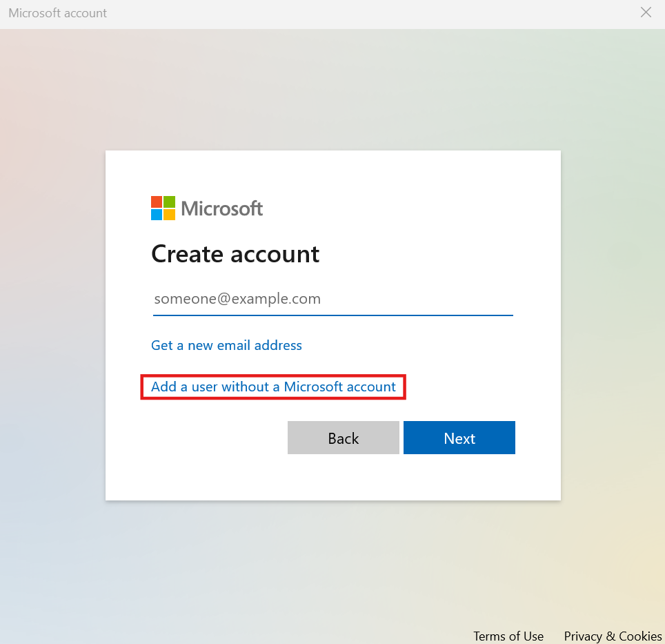Close the Microsoft account window
The height and width of the screenshot is (644, 665).
coord(646,12)
